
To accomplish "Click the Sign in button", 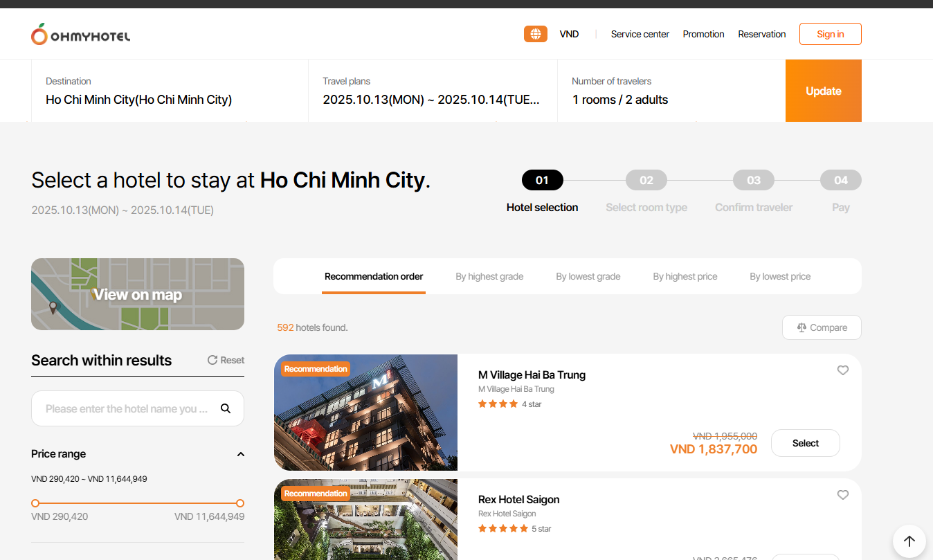I will tap(831, 34).
